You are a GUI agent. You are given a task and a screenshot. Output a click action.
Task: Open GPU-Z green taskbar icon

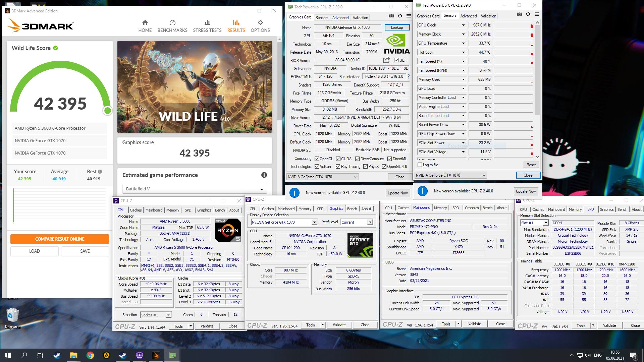(x=172, y=355)
